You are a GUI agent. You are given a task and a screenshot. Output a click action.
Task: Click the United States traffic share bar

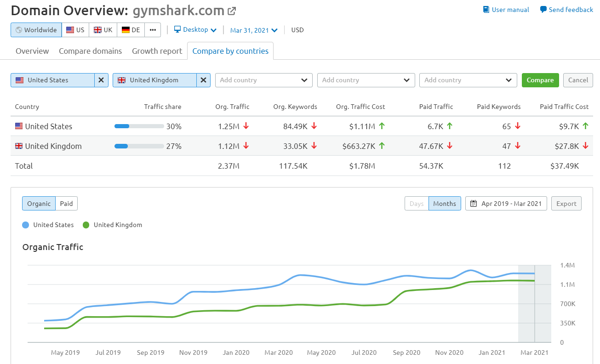coord(139,126)
